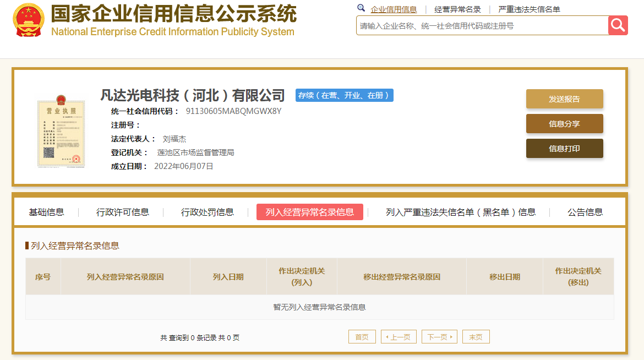Screen dimensions: 644x360
Task: Jump to 末页 in pagination
Action: 476,336
